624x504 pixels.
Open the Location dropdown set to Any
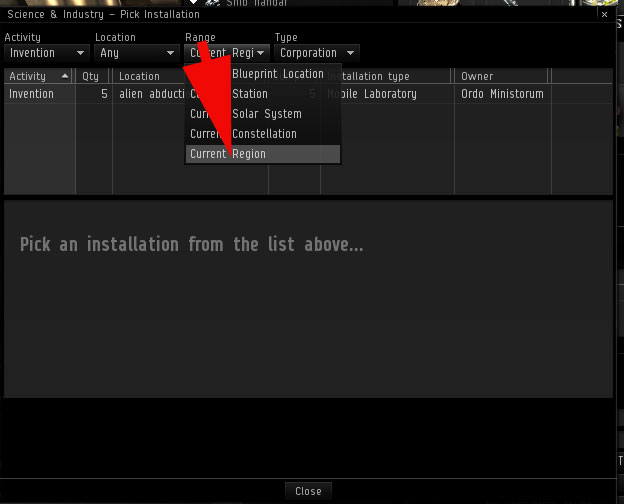[x=136, y=53]
